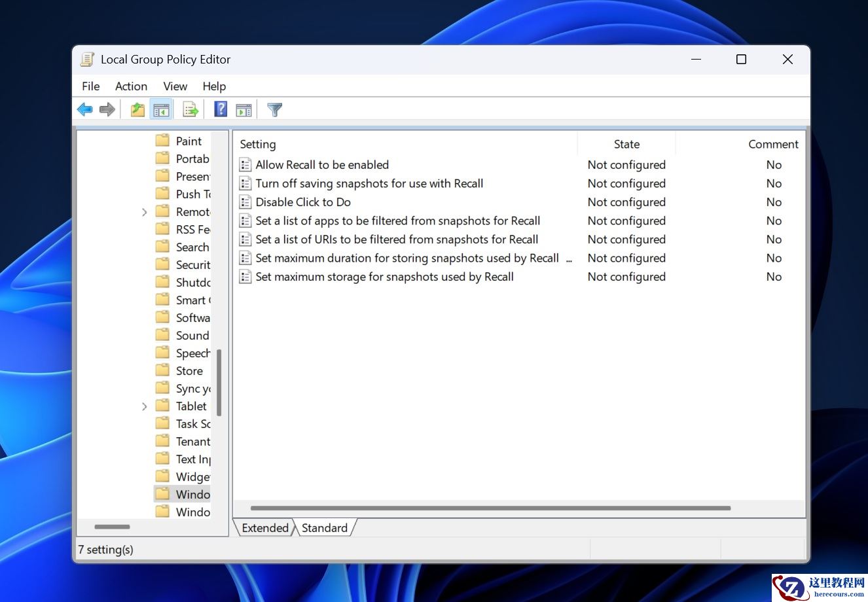The image size is (868, 602).
Task: Toggle the Show/Hide Console Tree icon
Action: click(161, 109)
